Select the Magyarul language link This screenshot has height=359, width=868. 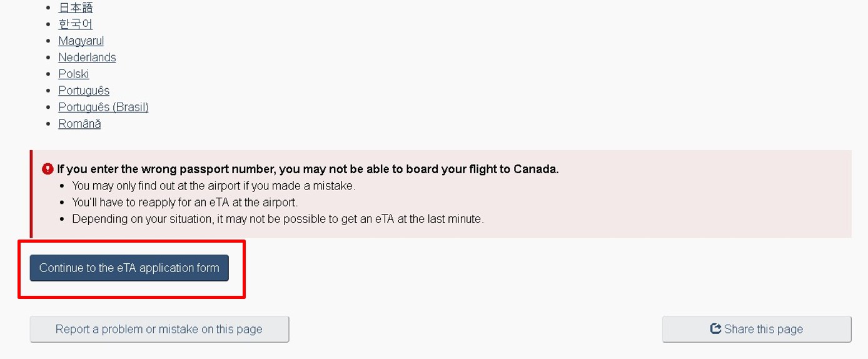pos(81,41)
